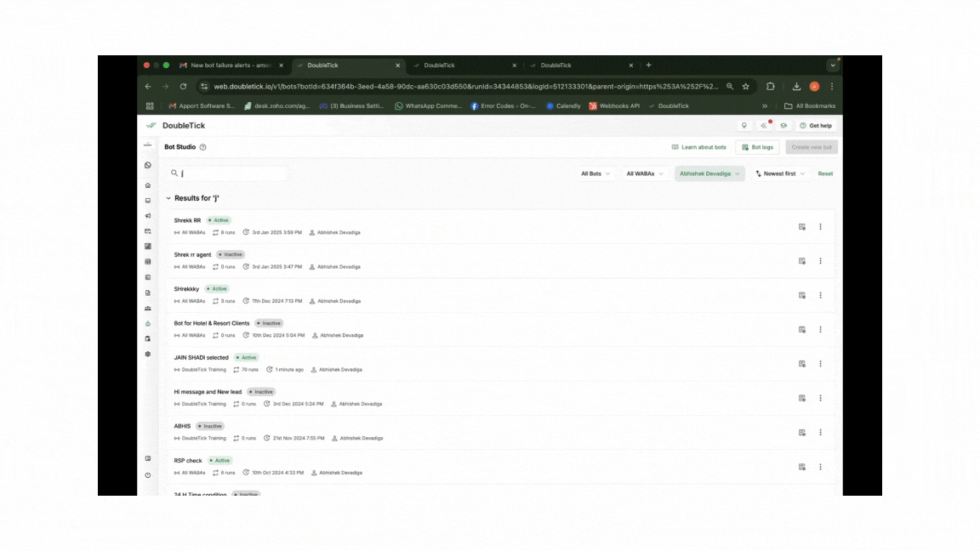Open the All WABAs filter dropdown
The width and height of the screenshot is (980, 551).
click(x=644, y=173)
